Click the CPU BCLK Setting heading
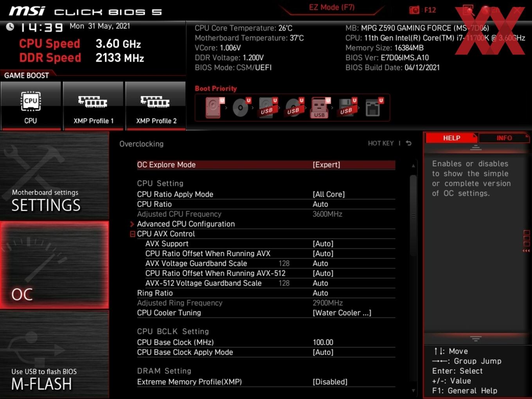The image size is (532, 399). [173, 331]
